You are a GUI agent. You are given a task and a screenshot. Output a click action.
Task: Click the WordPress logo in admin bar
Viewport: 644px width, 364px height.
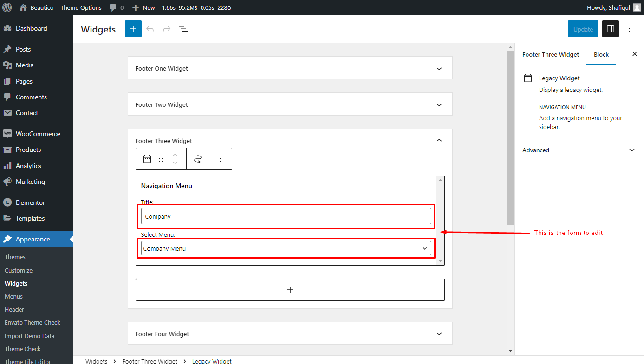pos(7,7)
